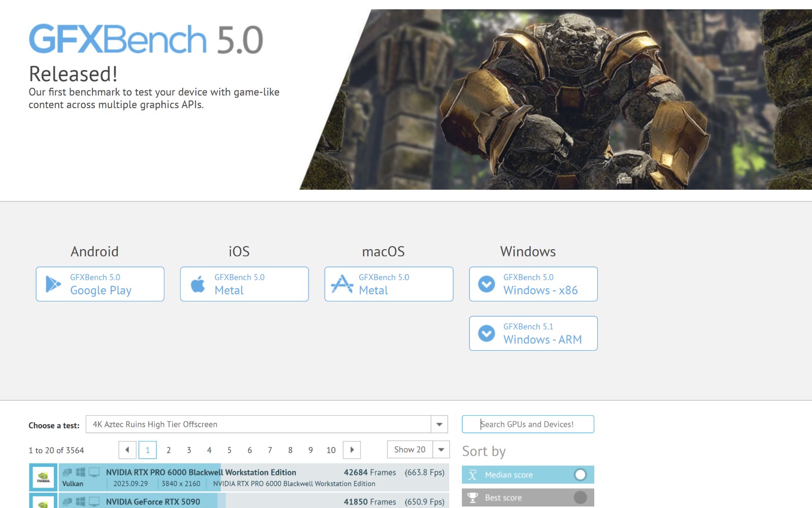Click the macOS App Store icon

tap(342, 284)
